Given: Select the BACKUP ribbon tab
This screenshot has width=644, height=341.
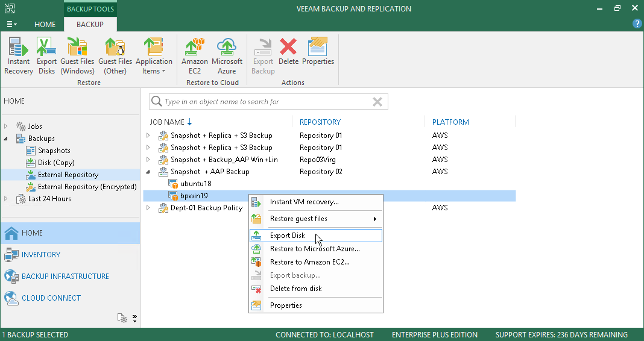Looking at the screenshot, I should tap(90, 24).
